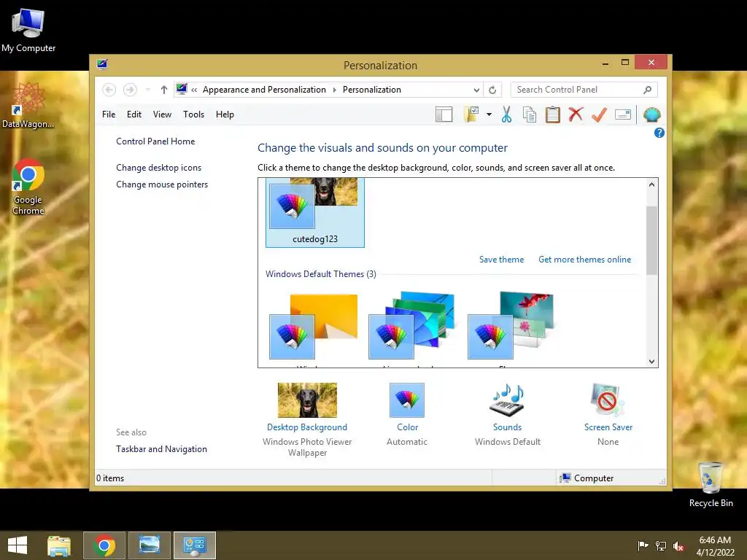Open the recent locations dropdown arrow
This screenshot has width=747, height=560.
point(147,90)
